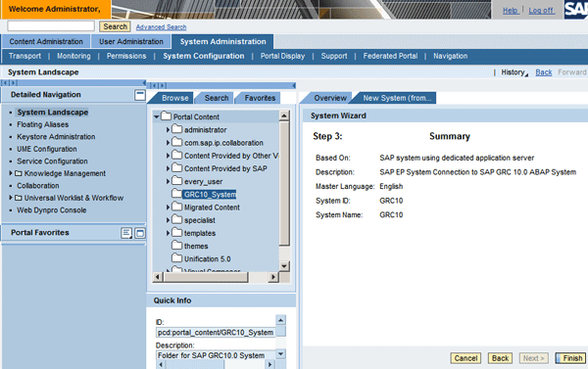588x369 pixels.
Task: Open UME Configuration navigation item
Action: click(46, 149)
